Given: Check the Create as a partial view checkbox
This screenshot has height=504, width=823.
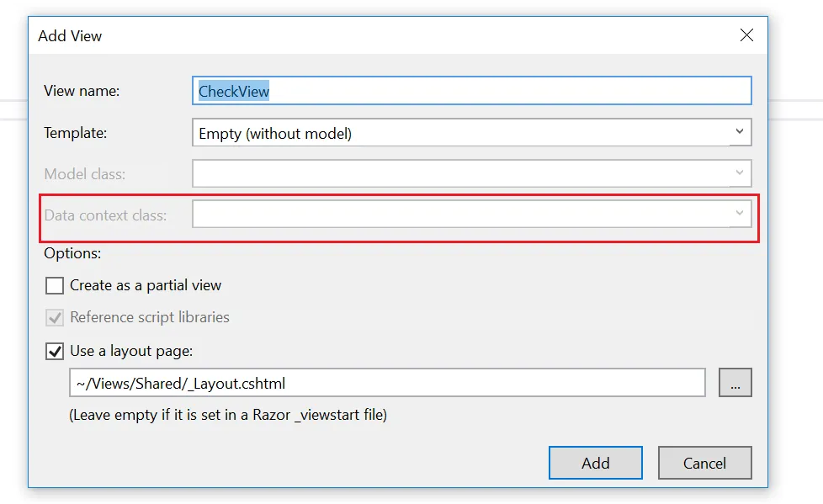Looking at the screenshot, I should click(55, 285).
